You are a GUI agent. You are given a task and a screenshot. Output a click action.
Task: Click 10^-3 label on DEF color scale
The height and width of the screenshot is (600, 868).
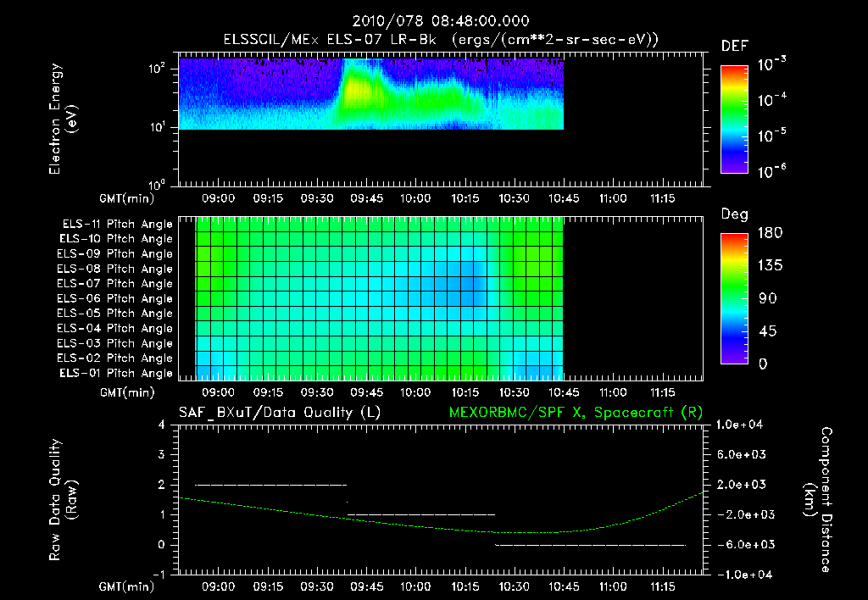pos(771,64)
